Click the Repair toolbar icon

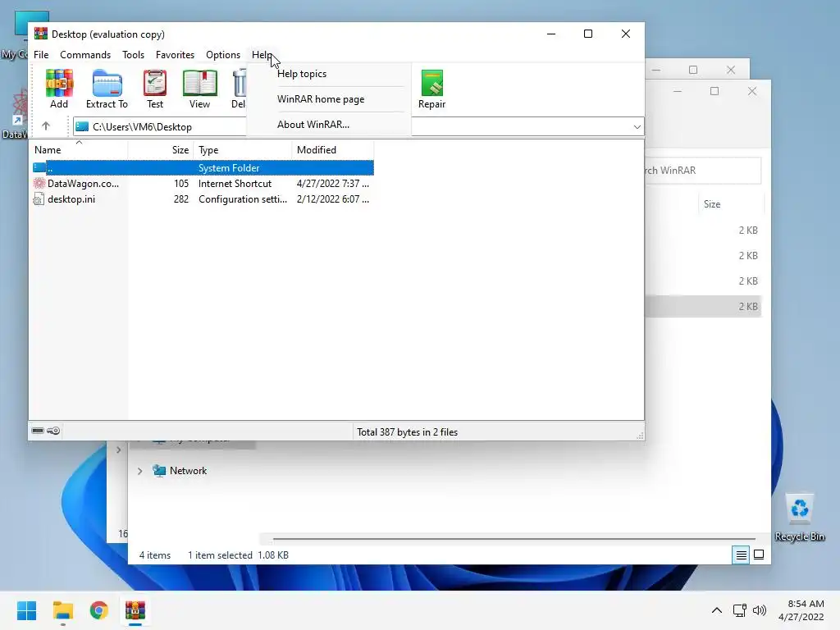tap(431, 84)
